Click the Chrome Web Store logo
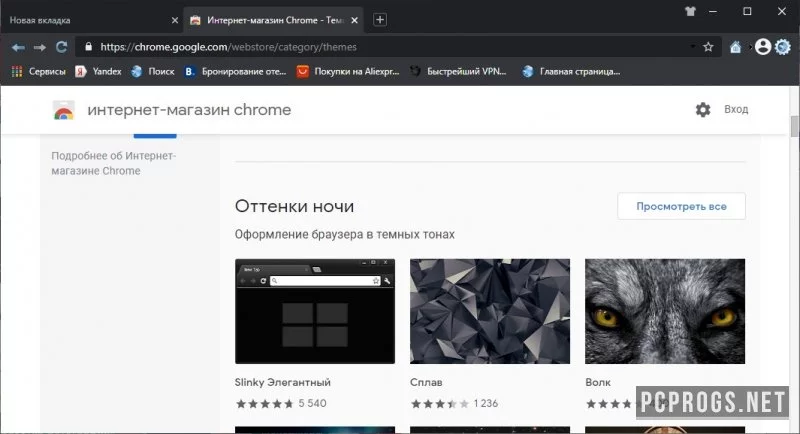 tap(64, 110)
